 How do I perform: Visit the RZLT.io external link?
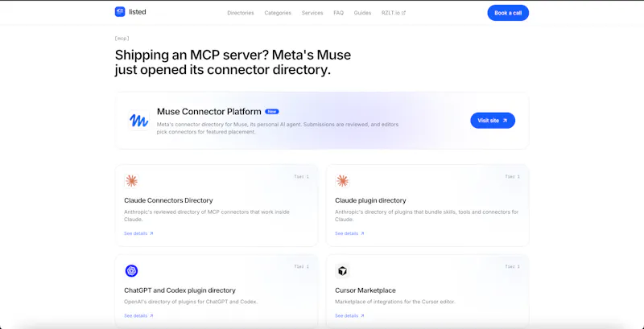(x=394, y=13)
